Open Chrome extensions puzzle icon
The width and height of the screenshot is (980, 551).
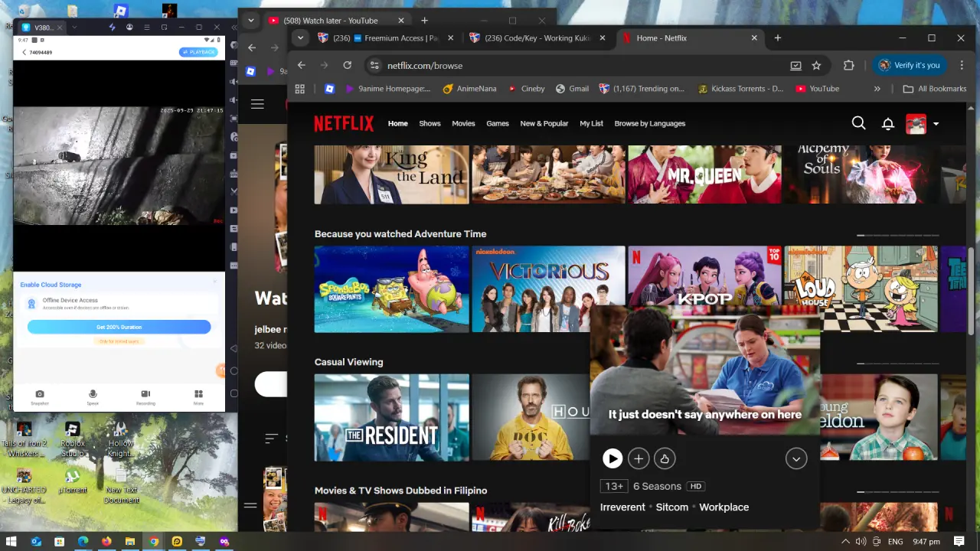pos(848,65)
